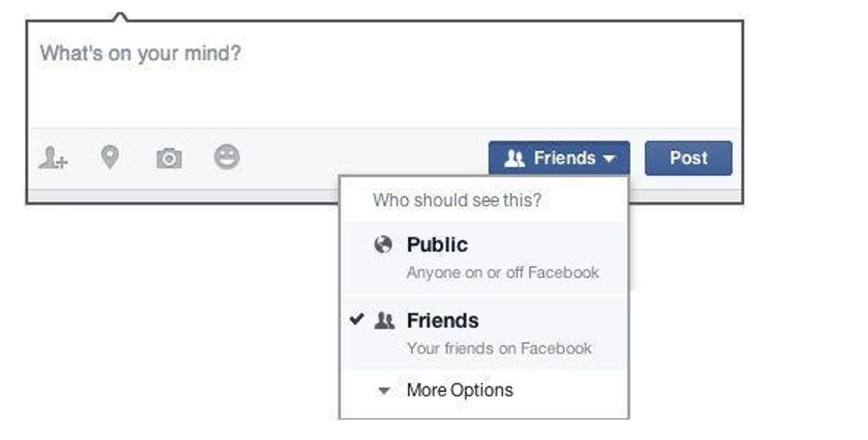Add a location with the pin icon
868x440 pixels.
pos(110,158)
